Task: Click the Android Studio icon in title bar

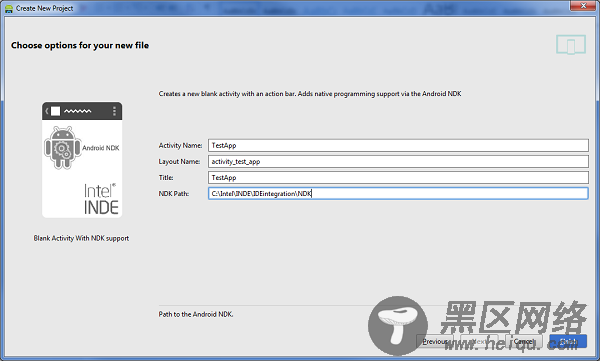Action: [x=8, y=8]
